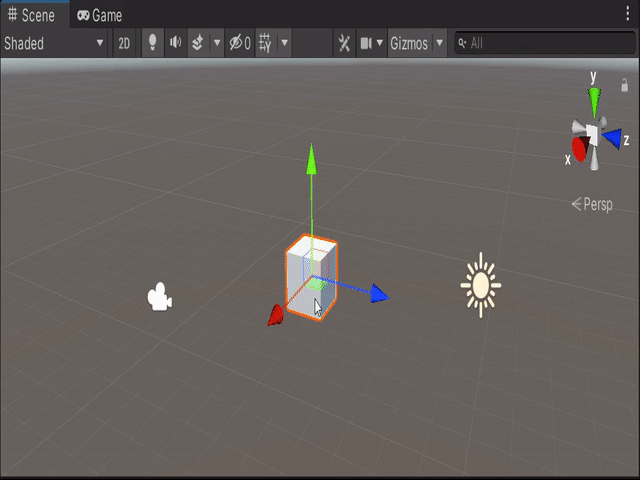This screenshot has height=480, width=640.
Task: Click the green XZ plane move handle
Action: pyautogui.click(x=315, y=284)
